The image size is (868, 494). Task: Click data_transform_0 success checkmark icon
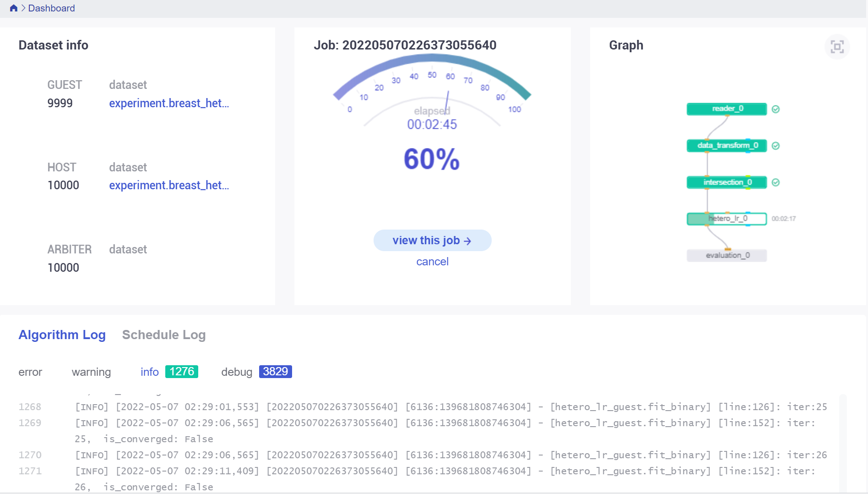coord(776,146)
